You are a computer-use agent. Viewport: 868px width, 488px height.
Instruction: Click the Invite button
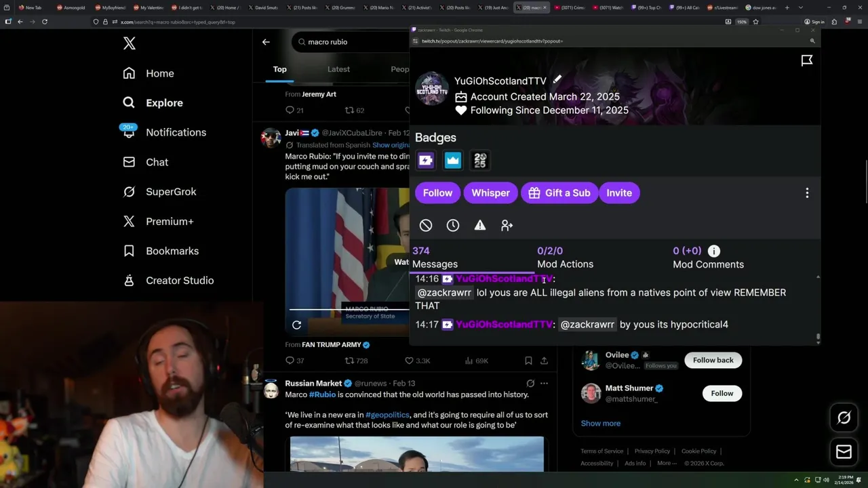(618, 193)
